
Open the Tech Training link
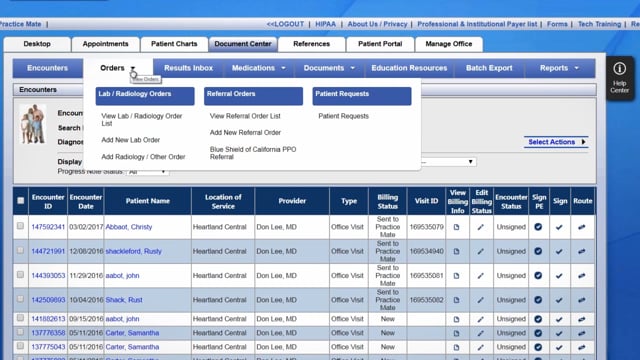599,24
